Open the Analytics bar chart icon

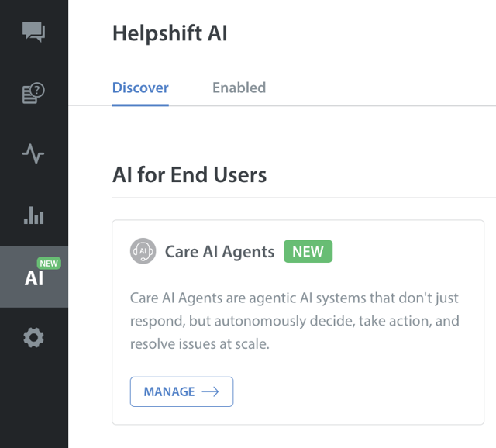click(33, 215)
